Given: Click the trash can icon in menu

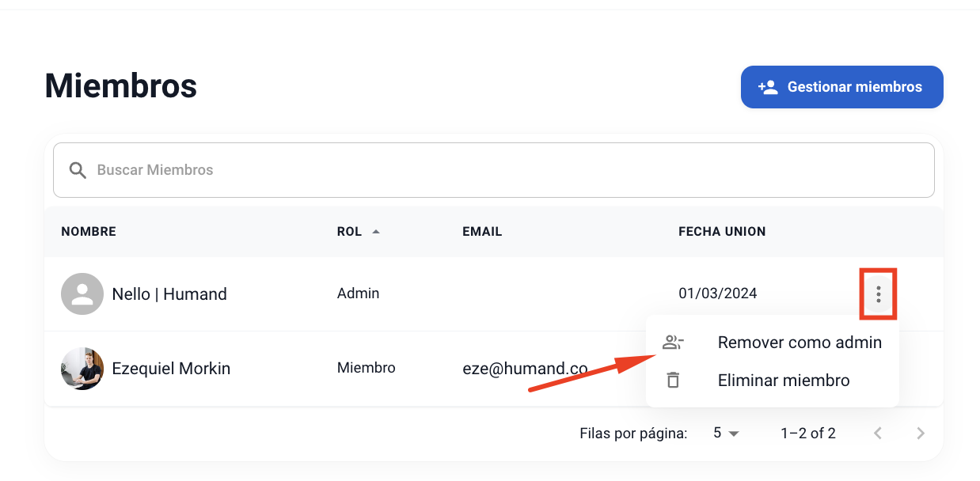Looking at the screenshot, I should click(x=673, y=381).
